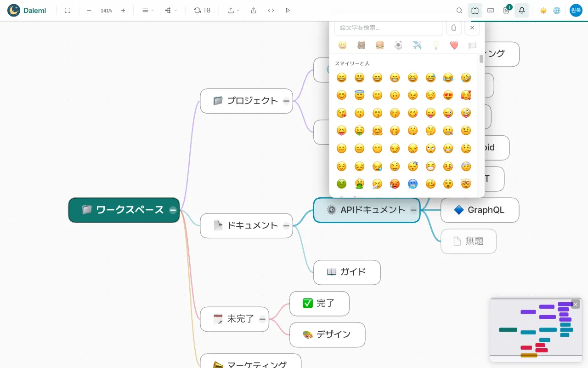
Task: Switch to smileys emoji category tab
Action: pyautogui.click(x=342, y=45)
